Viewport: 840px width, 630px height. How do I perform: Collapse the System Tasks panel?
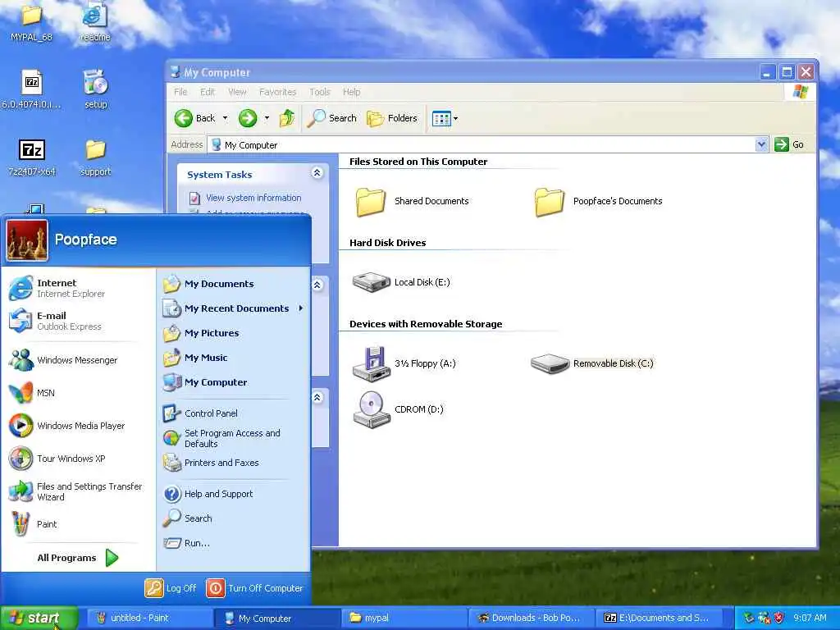(317, 172)
